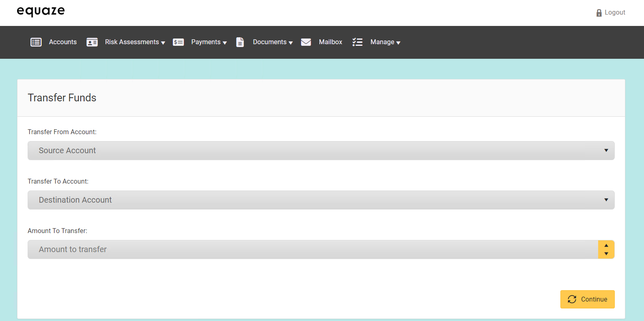Click the Accounts list icon
644x321 pixels.
[x=36, y=42]
